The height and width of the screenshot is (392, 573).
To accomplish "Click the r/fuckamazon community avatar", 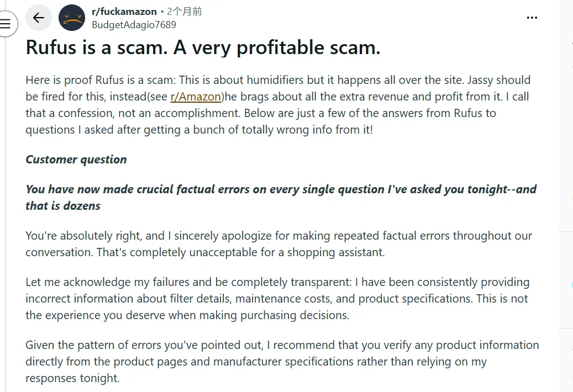I will (72, 18).
